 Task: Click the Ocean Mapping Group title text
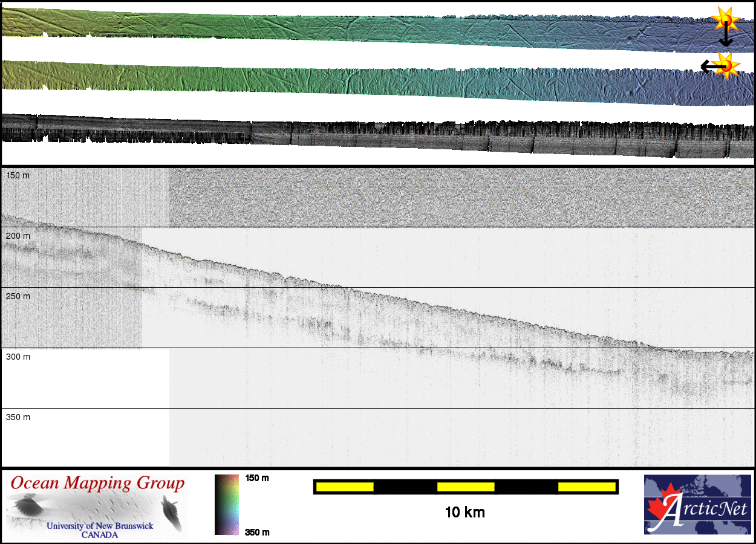[x=97, y=484]
